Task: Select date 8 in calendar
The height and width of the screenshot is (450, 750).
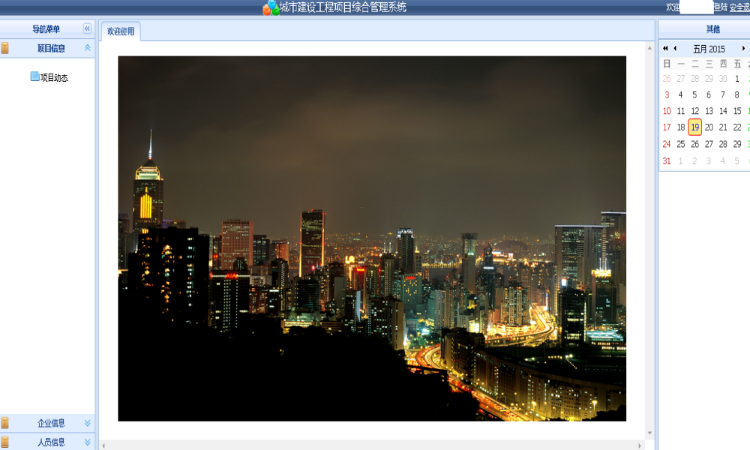Action: click(737, 95)
